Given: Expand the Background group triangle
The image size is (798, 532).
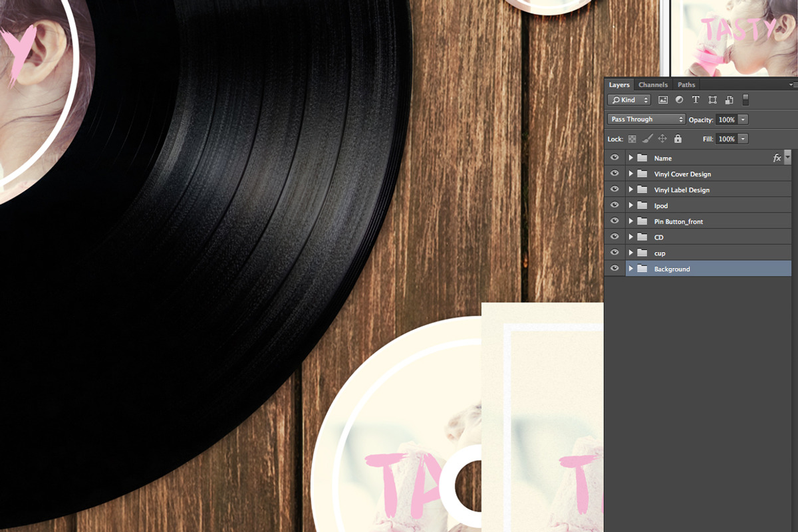Looking at the screenshot, I should 630,269.
